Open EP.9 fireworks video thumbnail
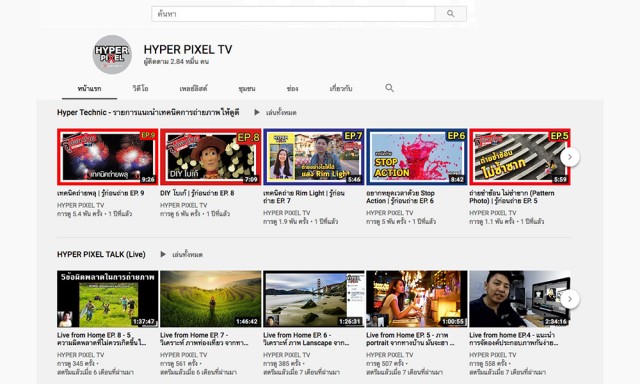This screenshot has width=640, height=384. [x=107, y=157]
